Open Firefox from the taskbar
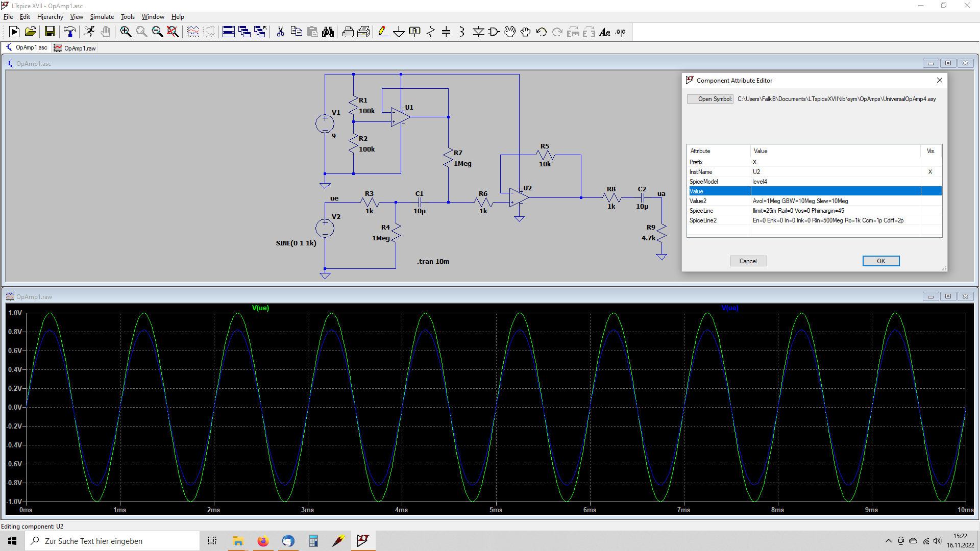980x551 pixels. coord(263,541)
